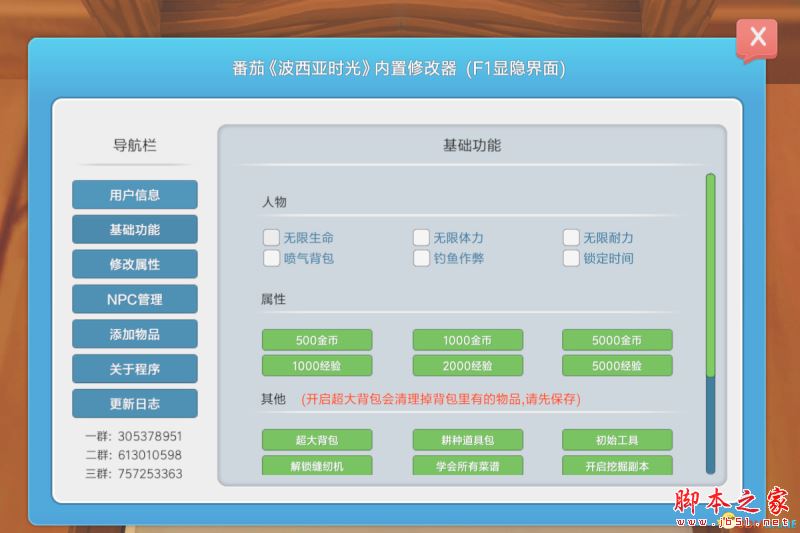The image size is (800, 533).
Task: Click the 1000金币 button
Action: tap(467, 340)
